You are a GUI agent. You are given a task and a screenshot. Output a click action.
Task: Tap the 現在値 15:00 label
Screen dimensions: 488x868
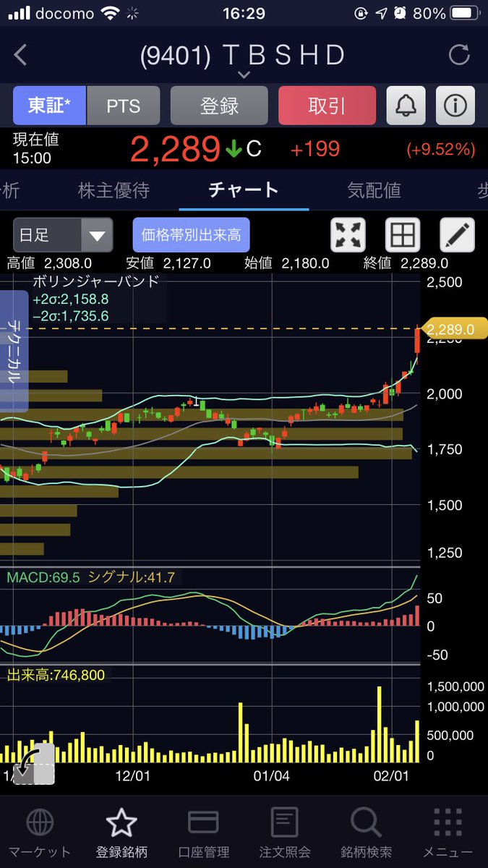(35, 148)
